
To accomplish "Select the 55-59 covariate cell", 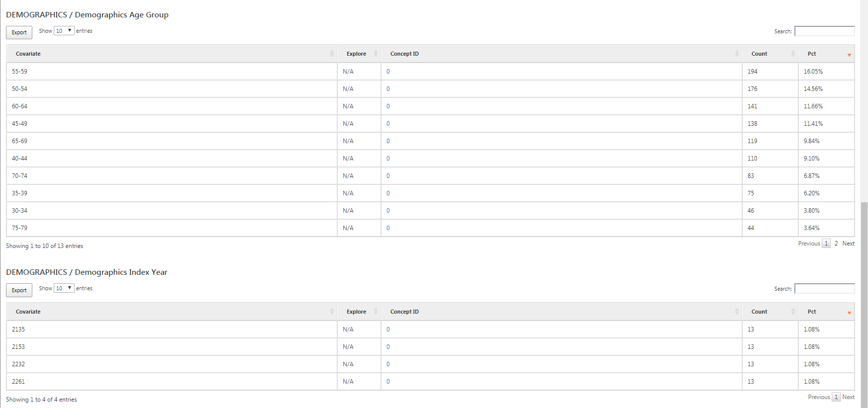I will [172, 72].
